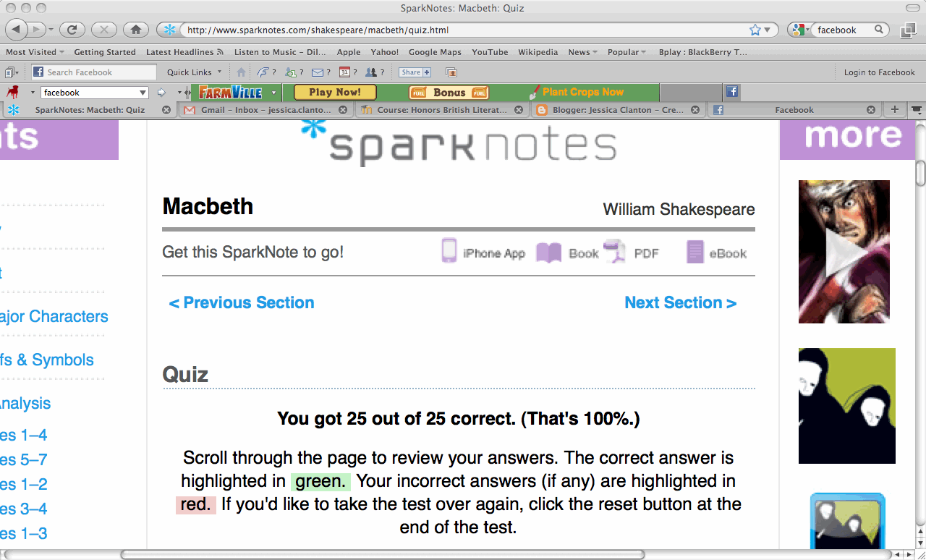926x560 pixels.
Task: Click the home button in navigation bar
Action: [135, 30]
